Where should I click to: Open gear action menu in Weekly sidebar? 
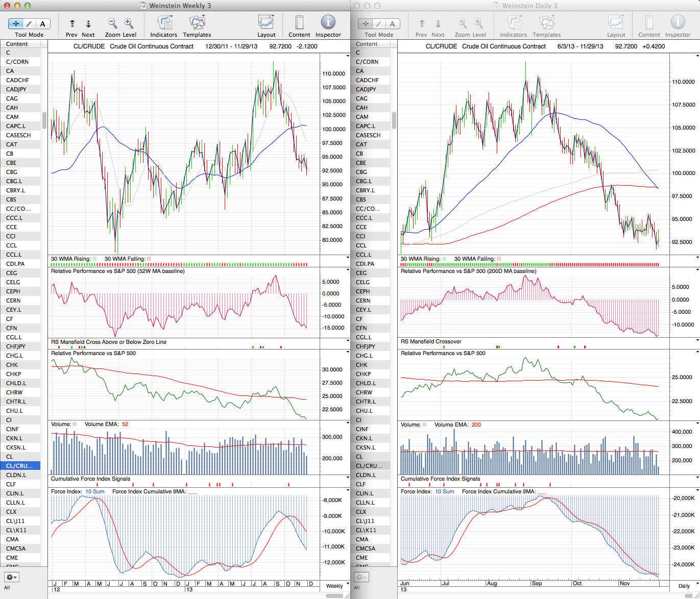point(11,577)
